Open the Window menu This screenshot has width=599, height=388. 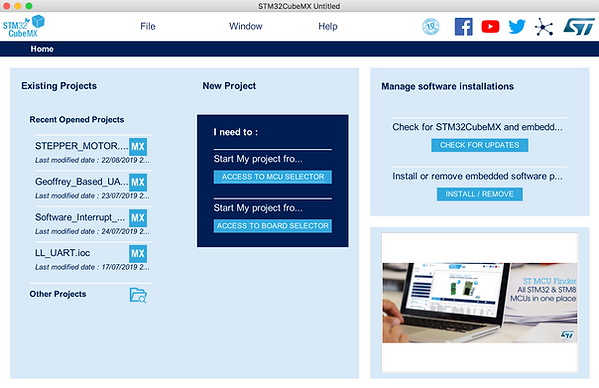click(246, 26)
